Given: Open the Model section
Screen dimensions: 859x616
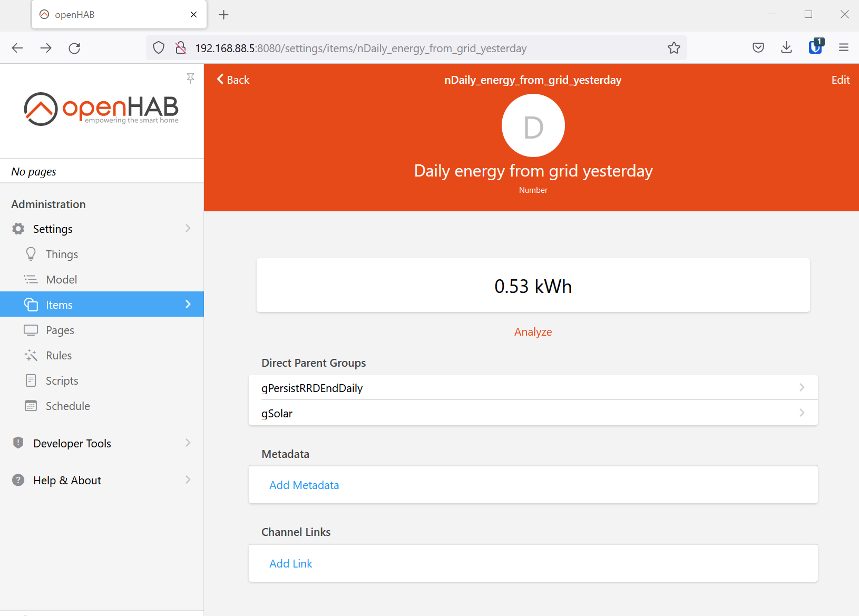Looking at the screenshot, I should pos(62,279).
